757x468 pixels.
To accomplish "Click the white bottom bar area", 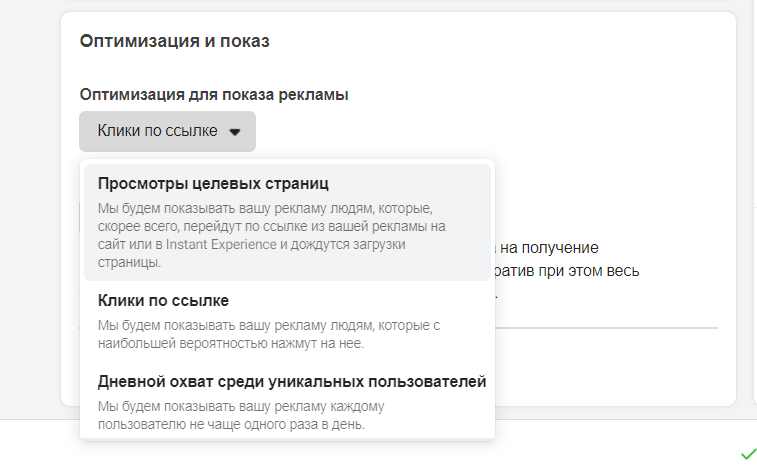I will coord(600,445).
